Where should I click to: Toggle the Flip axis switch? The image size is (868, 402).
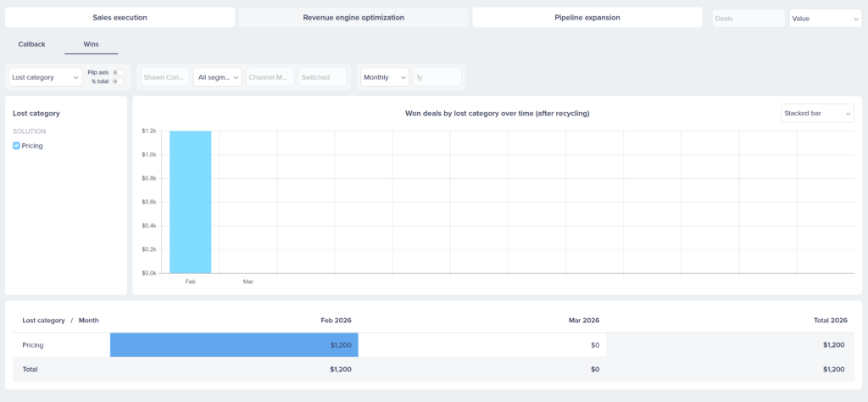(119, 72)
